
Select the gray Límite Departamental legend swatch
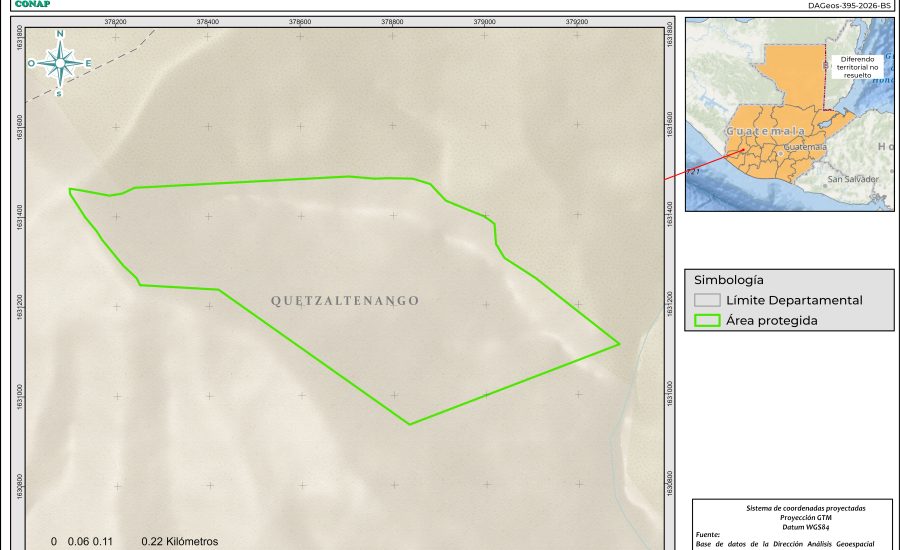(x=708, y=300)
